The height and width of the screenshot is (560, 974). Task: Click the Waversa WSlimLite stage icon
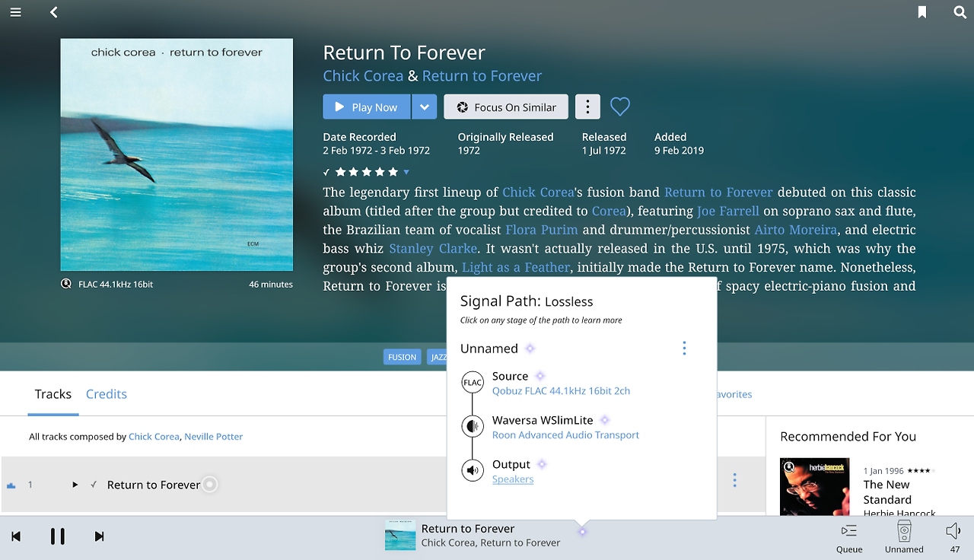(x=473, y=426)
